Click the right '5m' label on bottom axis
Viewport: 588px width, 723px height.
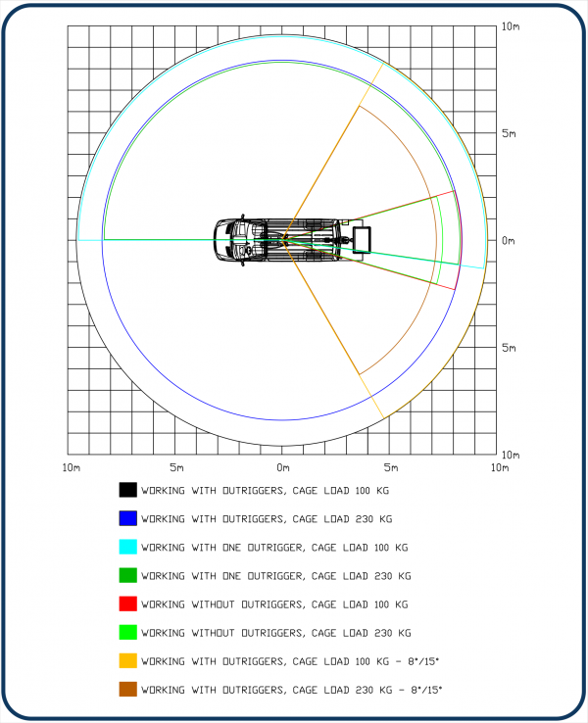click(x=391, y=467)
